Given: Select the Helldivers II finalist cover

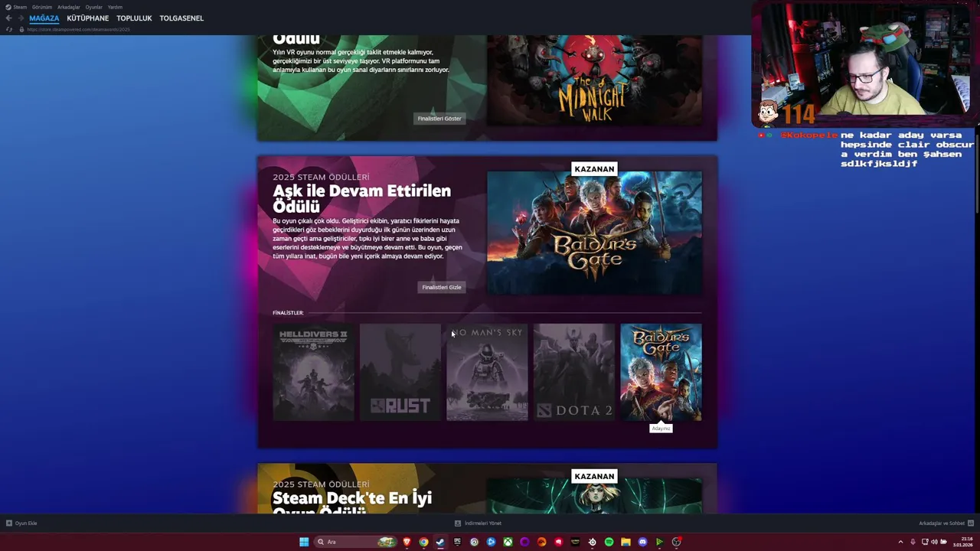Looking at the screenshot, I should click(313, 372).
